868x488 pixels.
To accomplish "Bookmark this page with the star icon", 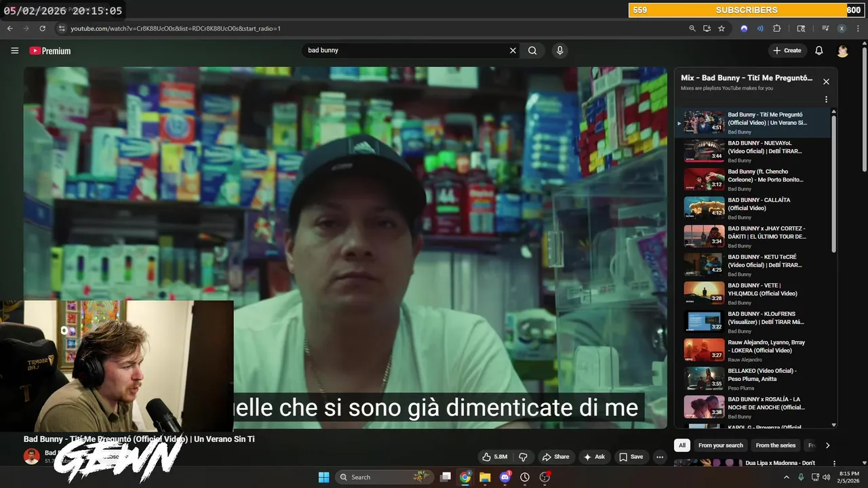I will point(722,28).
